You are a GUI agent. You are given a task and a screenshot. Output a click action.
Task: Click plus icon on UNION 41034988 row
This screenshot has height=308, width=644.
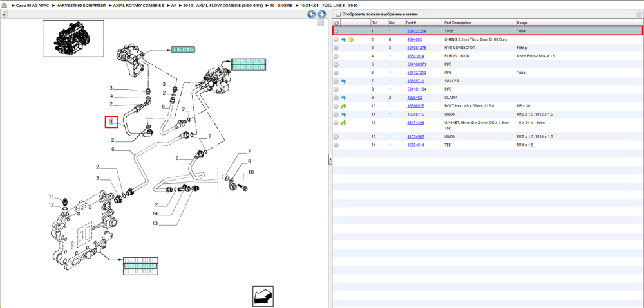tap(336, 136)
